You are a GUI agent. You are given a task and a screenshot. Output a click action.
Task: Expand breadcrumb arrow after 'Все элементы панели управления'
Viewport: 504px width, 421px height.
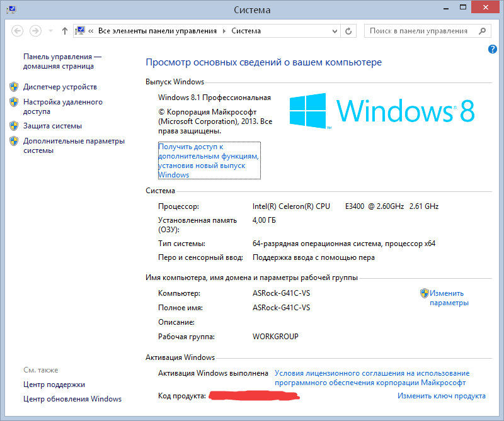tap(224, 31)
